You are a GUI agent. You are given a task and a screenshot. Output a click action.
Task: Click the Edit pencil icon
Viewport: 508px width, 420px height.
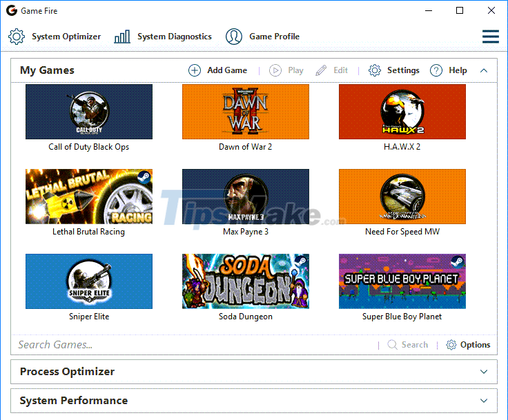coord(321,70)
